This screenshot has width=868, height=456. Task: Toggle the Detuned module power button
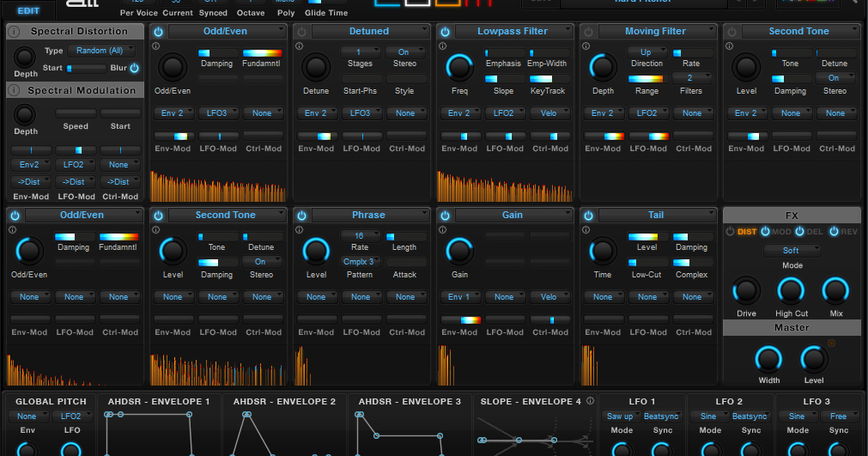301,32
